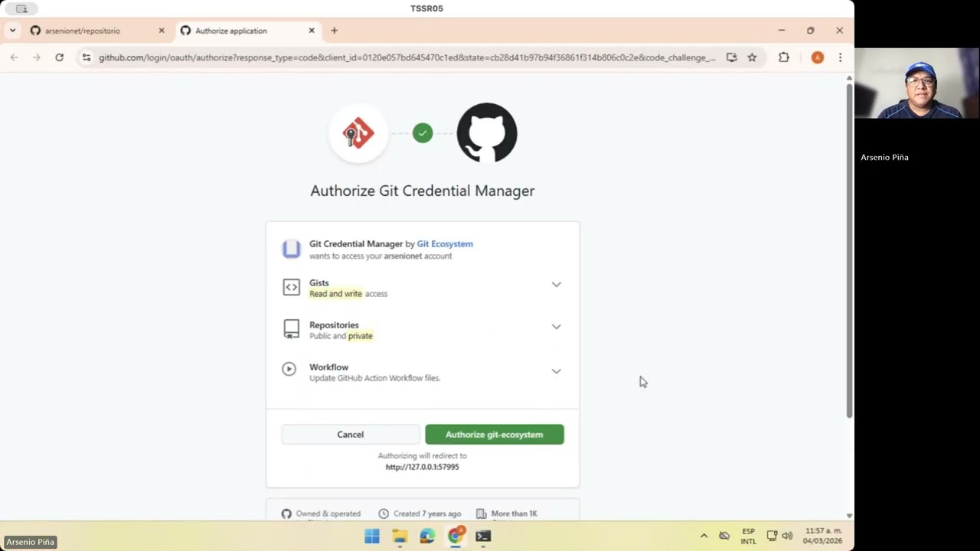Image resolution: width=980 pixels, height=551 pixels.
Task: Open the Git Ecosystem link
Action: (x=445, y=244)
